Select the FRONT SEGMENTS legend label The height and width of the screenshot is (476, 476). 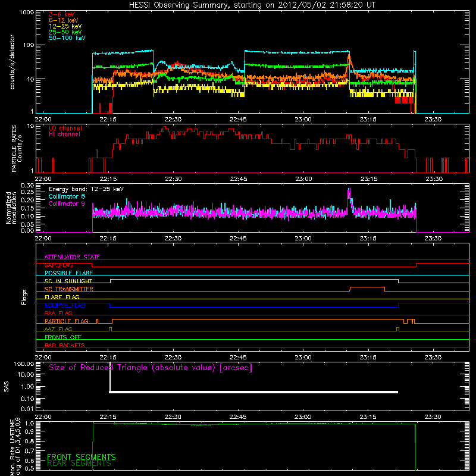pyautogui.click(x=82, y=457)
